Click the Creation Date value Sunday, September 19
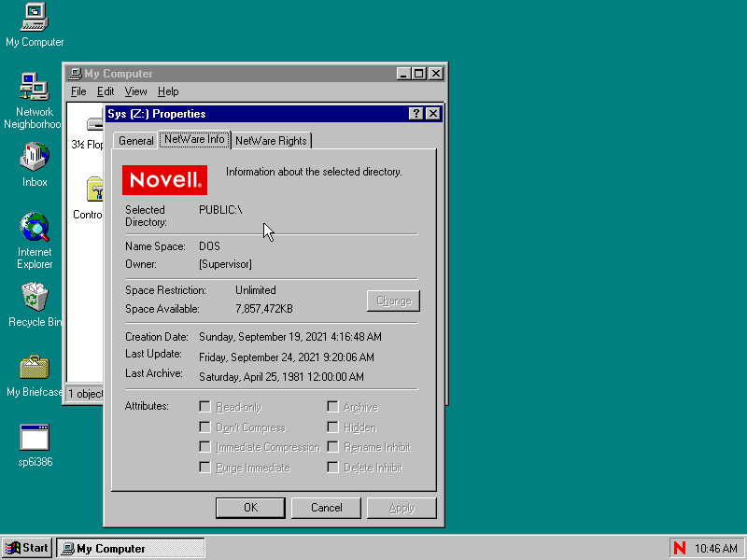The image size is (747, 560). (290, 337)
